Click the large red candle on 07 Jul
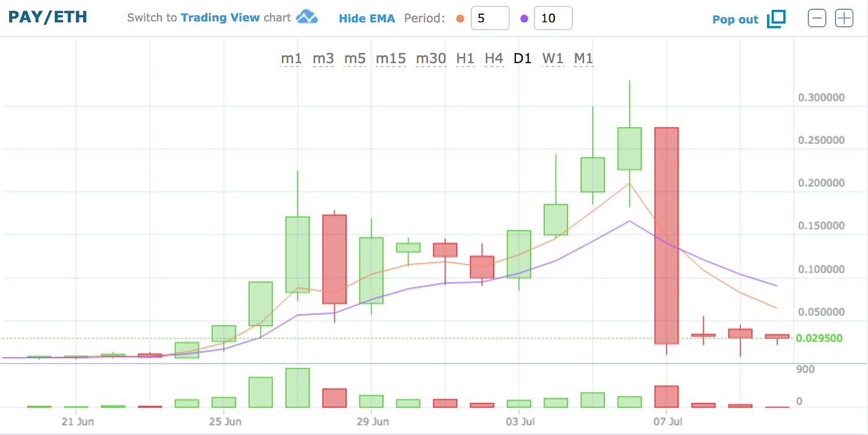 (666, 235)
